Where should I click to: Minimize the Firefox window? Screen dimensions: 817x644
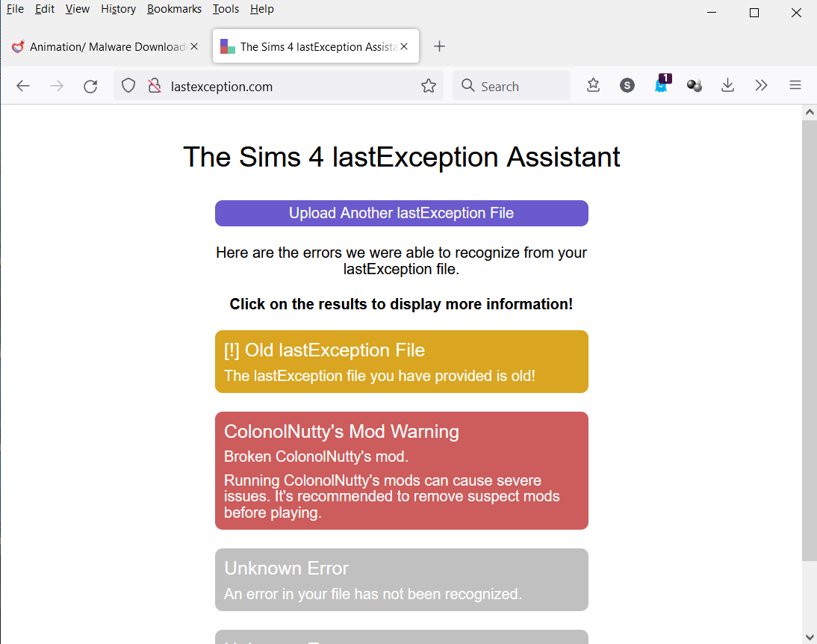(712, 13)
